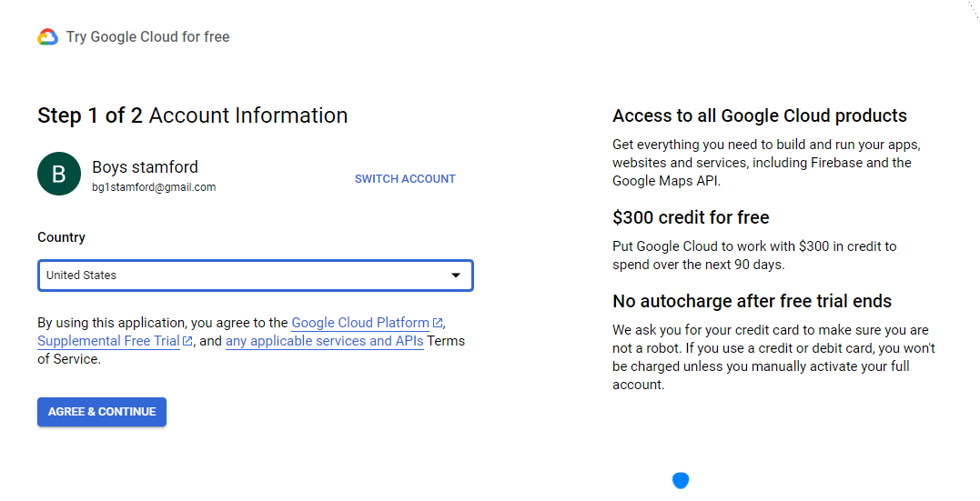Screen dimensions: 980x501
Task: Click the Step 1 of 2 Account Information heading
Action: coord(193,115)
